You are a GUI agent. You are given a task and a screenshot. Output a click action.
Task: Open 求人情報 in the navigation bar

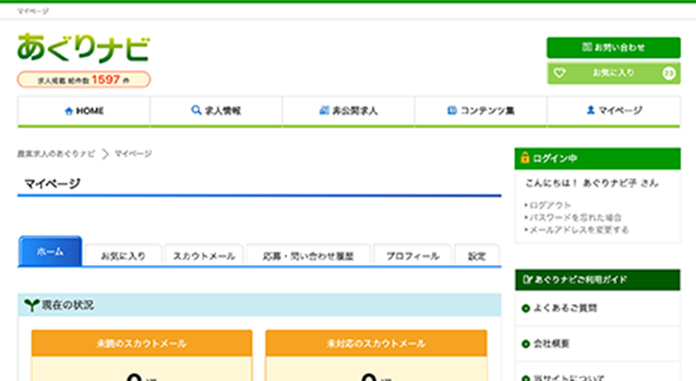[216, 111]
